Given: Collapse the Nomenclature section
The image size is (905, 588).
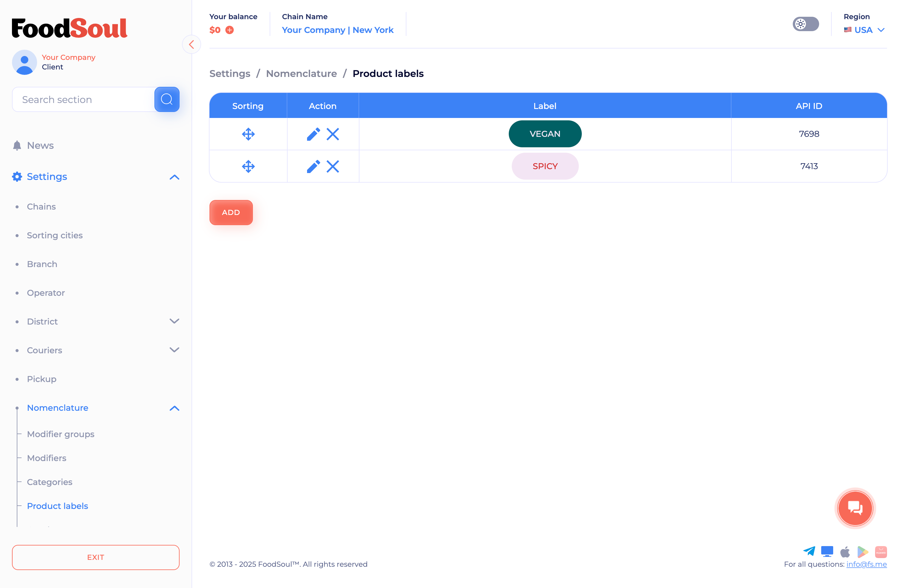Looking at the screenshot, I should [x=174, y=408].
